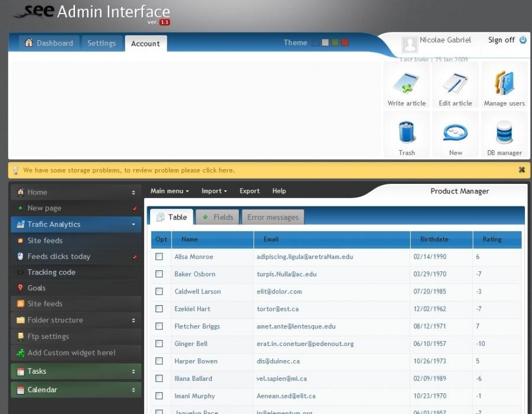Open the Import dropdown menu

click(214, 191)
